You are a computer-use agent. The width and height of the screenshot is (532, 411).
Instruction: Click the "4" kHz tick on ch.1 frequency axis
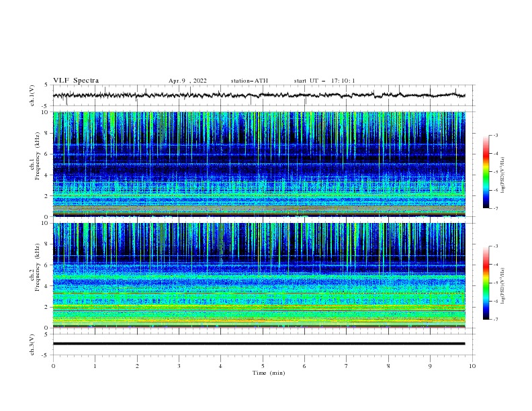47,175
